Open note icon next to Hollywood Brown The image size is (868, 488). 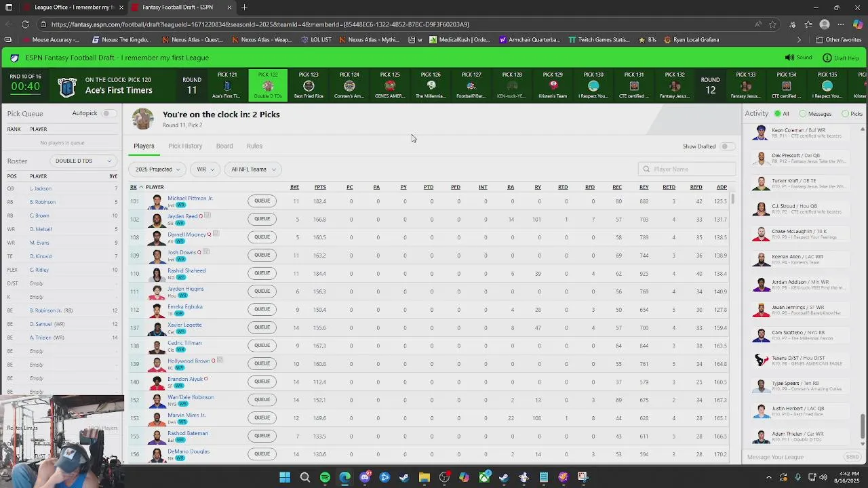[220, 361]
